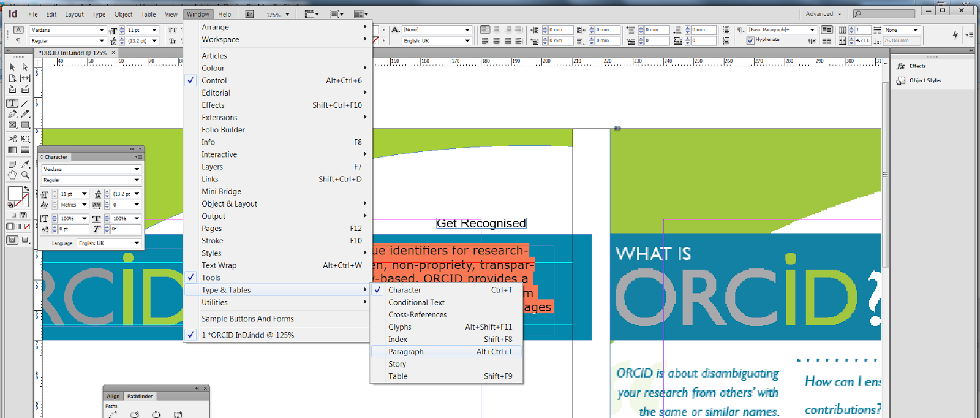Switch to the Align panel tab
Screen dimensions: 980x418
113,396
